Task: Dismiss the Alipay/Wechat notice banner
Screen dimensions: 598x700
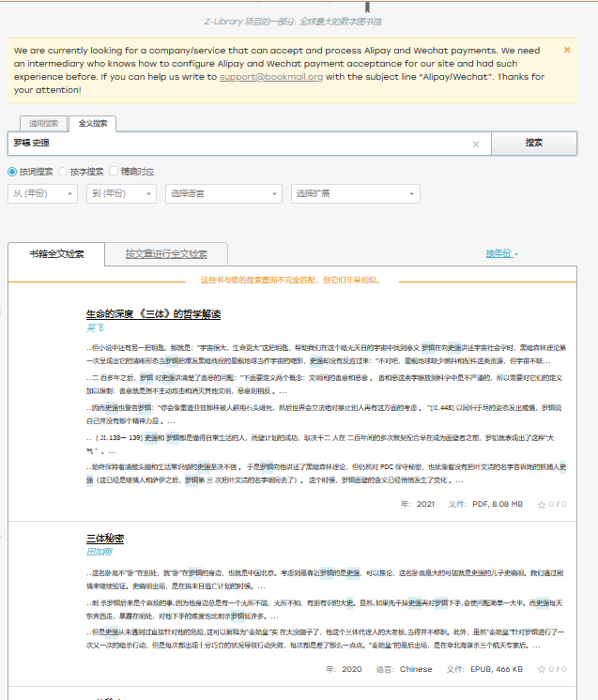Action: click(x=566, y=50)
